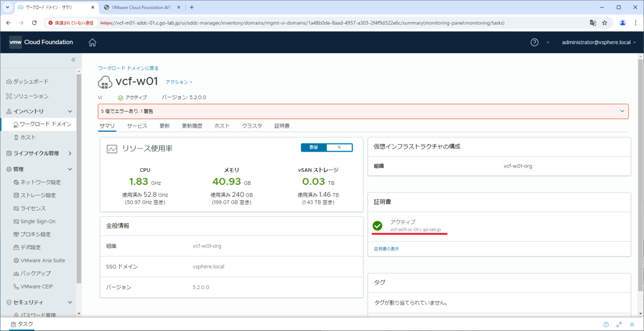Viewport: 644px width, 331px height.
Task: Open vcf-w01-vc-01.c.go-lab.jp link
Action: (x=415, y=229)
